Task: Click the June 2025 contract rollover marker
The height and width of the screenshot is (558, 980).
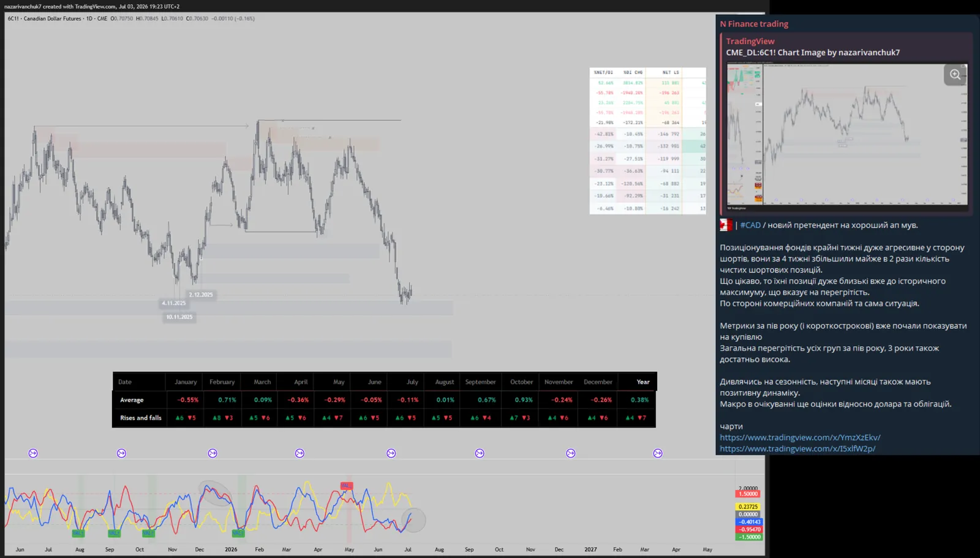Action: point(33,453)
